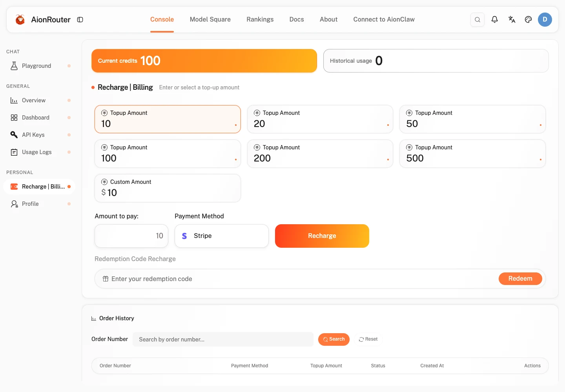Click the order number search field
This screenshot has width=565, height=392.
[x=223, y=339]
